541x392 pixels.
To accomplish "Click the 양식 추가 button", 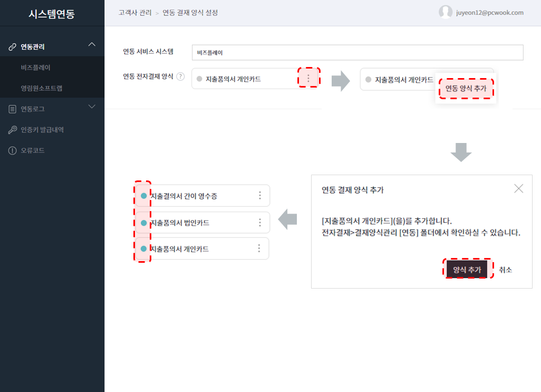I will (x=467, y=270).
